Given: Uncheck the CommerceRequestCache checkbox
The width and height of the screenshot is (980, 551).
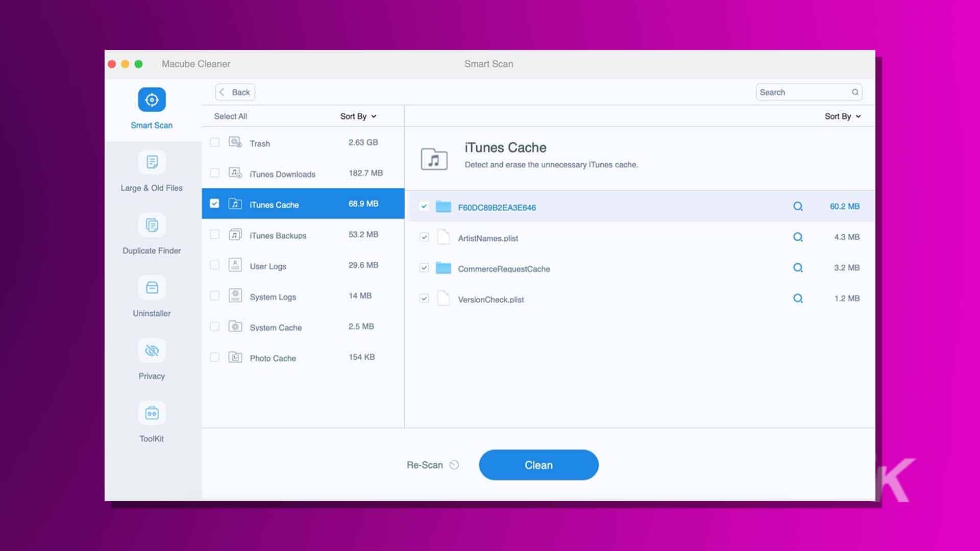Looking at the screenshot, I should pos(424,268).
